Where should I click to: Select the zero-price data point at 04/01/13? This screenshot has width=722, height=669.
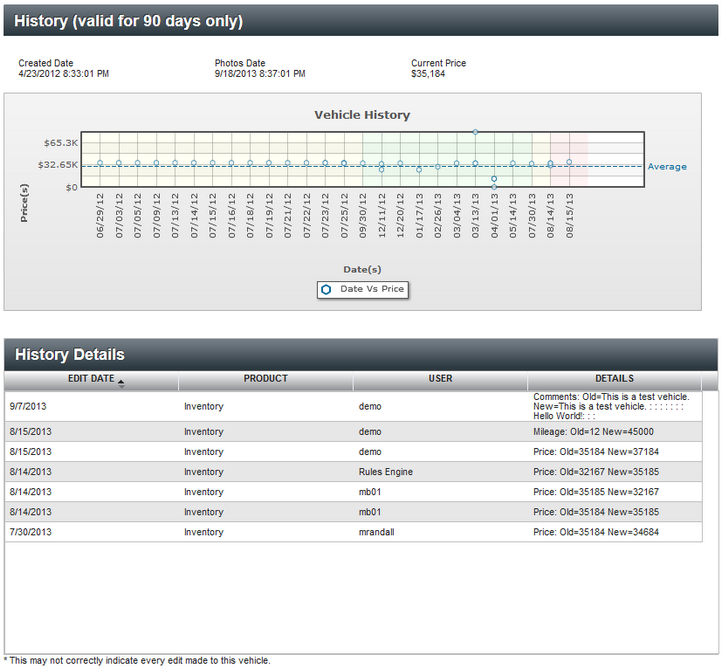[x=494, y=187]
